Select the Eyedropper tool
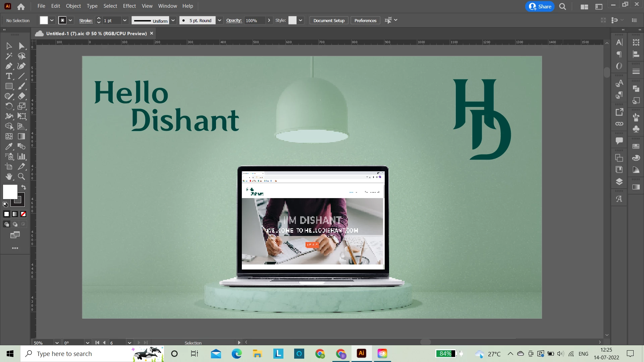The width and height of the screenshot is (644, 362). (x=9, y=146)
